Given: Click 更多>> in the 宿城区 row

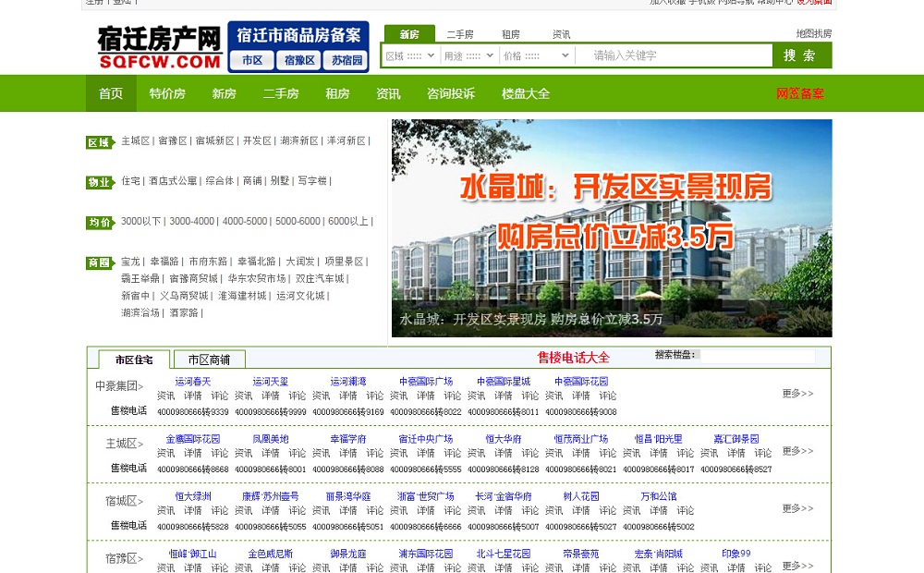Looking at the screenshot, I should (x=798, y=508).
